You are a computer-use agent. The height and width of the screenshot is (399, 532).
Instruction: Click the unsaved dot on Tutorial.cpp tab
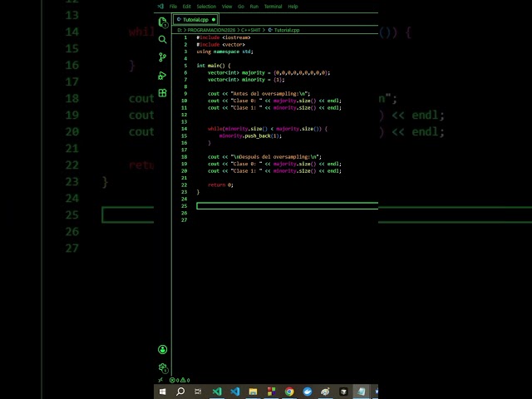tap(214, 20)
